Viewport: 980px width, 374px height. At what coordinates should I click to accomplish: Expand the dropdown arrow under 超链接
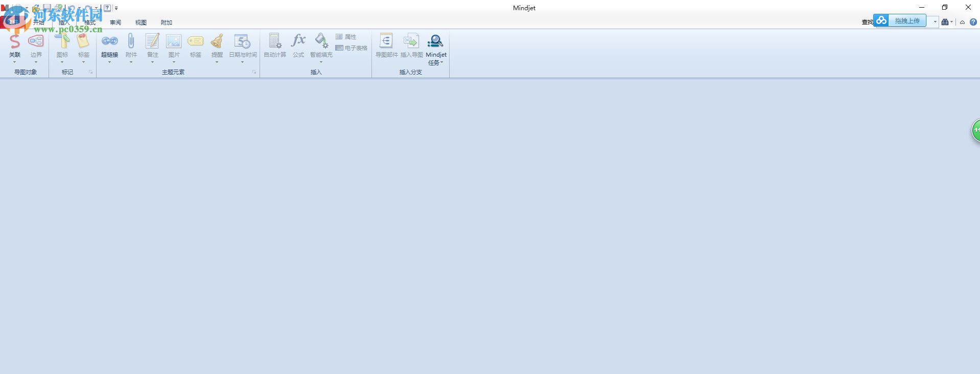(109, 62)
